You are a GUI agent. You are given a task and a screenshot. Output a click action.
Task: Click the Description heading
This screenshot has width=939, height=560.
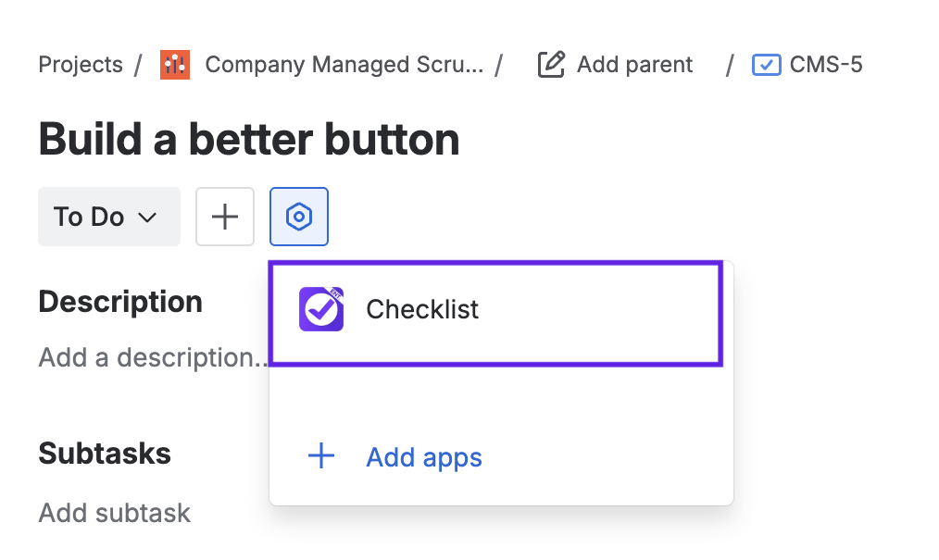(x=120, y=302)
